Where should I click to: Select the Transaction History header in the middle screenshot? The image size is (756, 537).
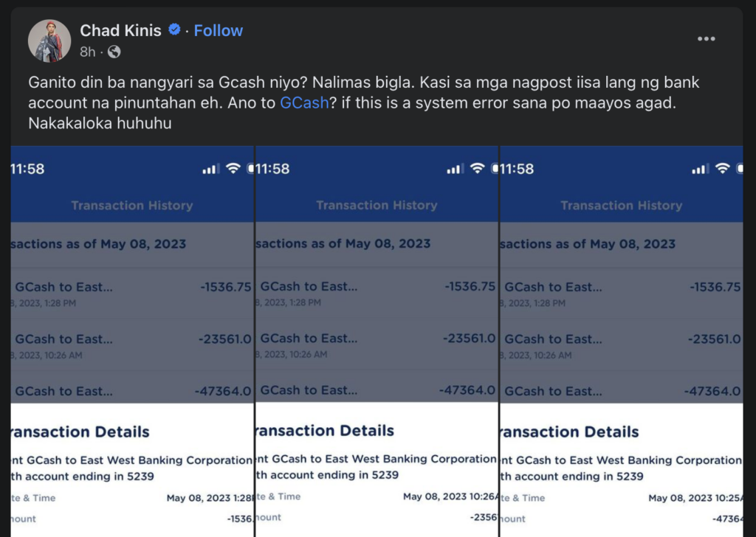coord(377,205)
